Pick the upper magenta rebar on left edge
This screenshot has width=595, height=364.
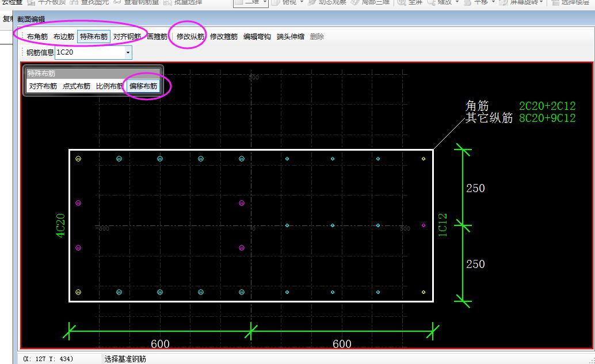(x=78, y=203)
